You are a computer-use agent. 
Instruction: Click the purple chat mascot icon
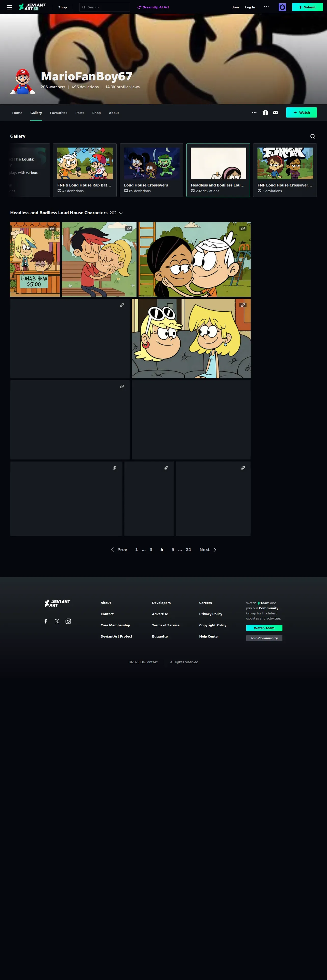coord(282,7)
